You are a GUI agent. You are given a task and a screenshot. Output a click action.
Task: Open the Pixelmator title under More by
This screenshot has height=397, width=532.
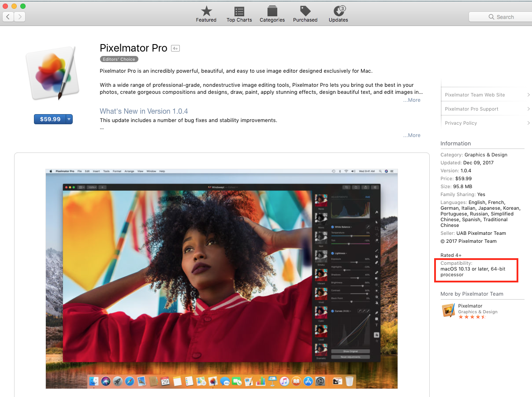point(470,306)
